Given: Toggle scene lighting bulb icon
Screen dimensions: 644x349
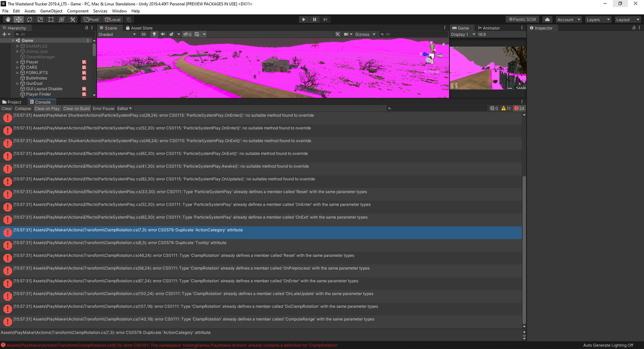Looking at the screenshot, I should (154, 34).
